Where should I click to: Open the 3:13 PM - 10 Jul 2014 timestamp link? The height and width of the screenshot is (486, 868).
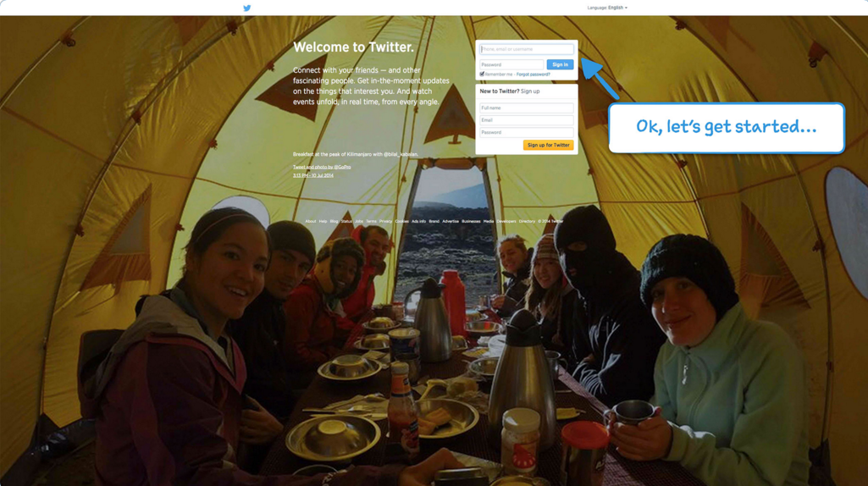click(x=313, y=175)
